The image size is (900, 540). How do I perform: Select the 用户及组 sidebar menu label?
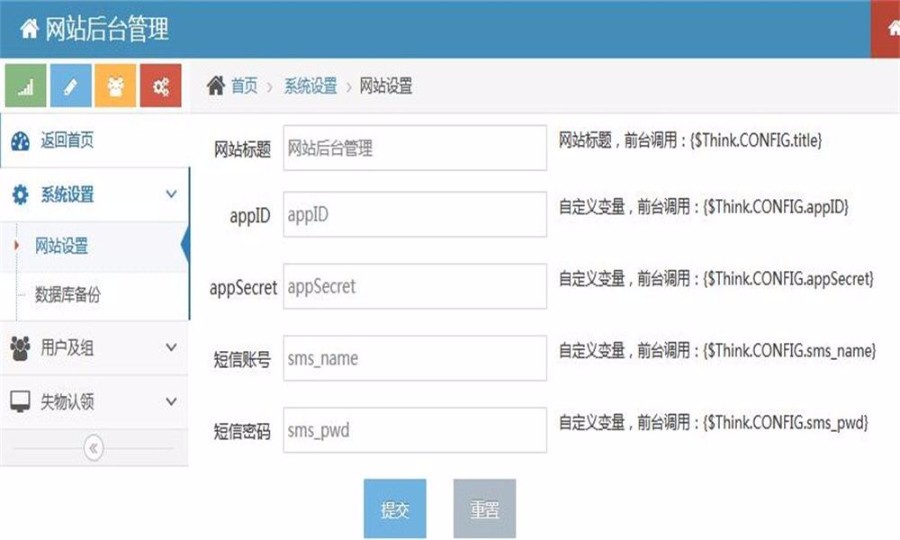(x=67, y=348)
